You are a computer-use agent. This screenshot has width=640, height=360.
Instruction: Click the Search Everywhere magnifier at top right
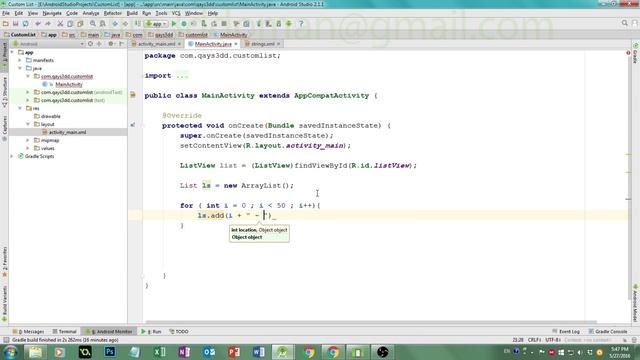coord(624,23)
